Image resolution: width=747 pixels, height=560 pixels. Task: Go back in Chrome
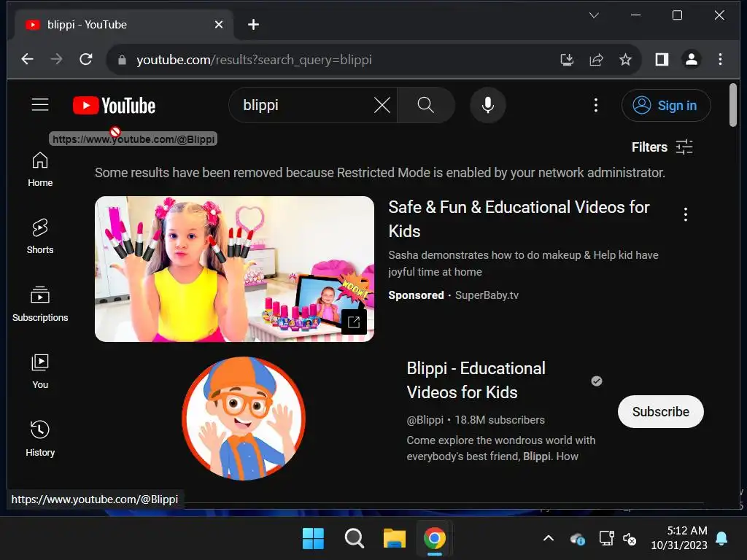pos(28,60)
